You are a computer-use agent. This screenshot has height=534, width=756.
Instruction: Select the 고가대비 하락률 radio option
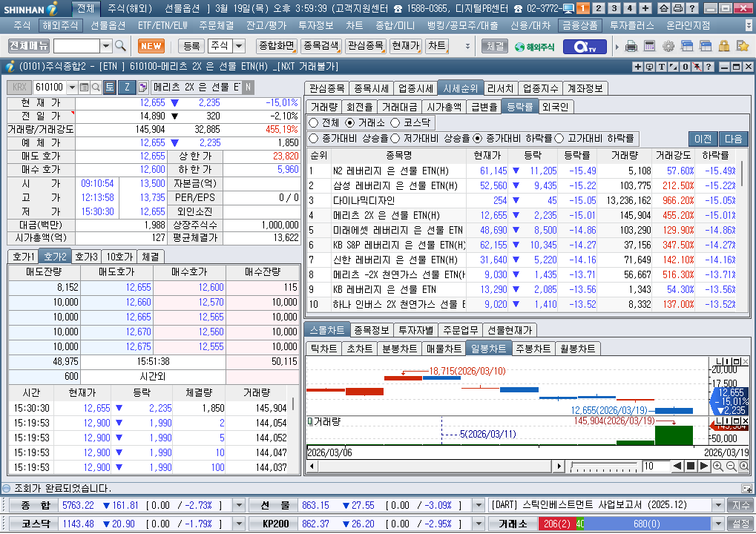tap(559, 139)
